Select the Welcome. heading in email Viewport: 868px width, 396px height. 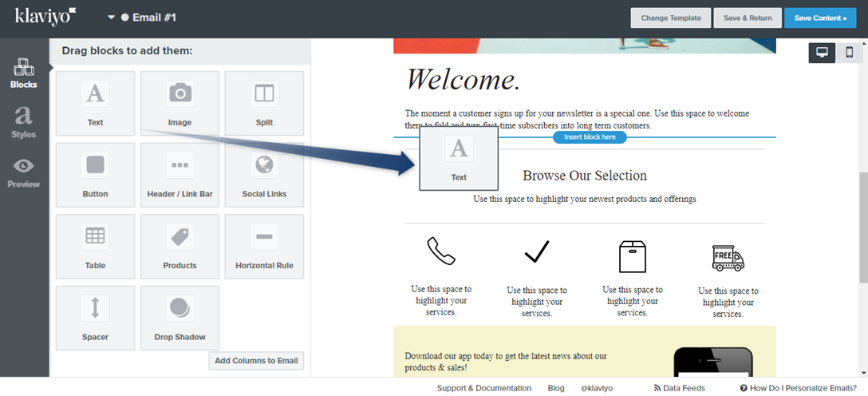[x=464, y=79]
